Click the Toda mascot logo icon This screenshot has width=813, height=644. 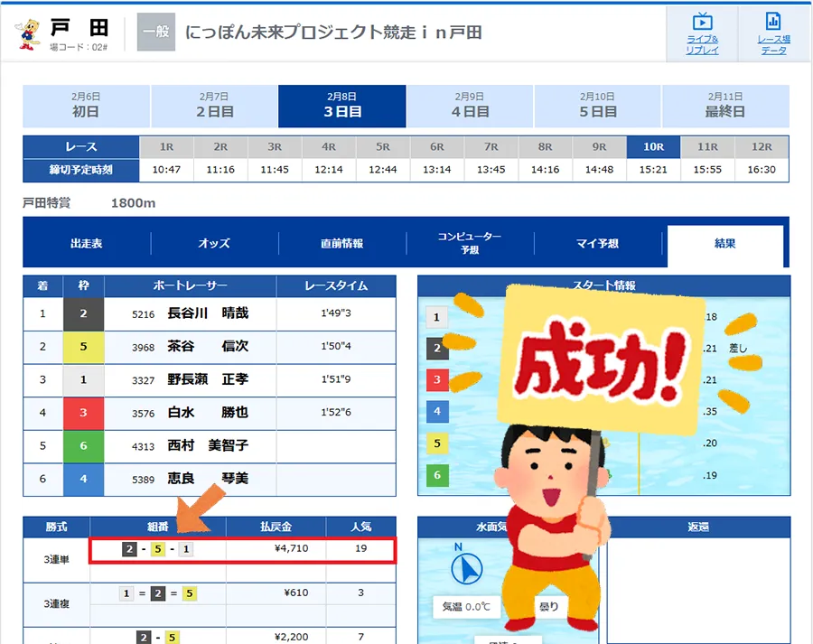coord(28,33)
